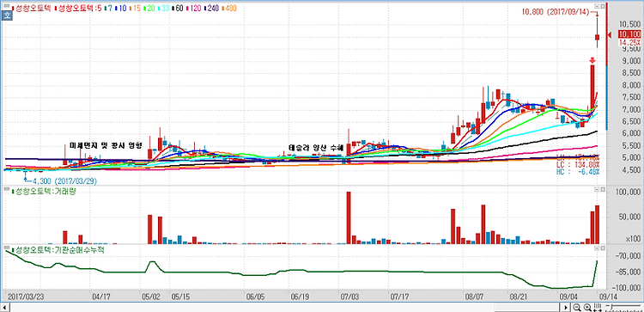Maximize the price chart pane
This screenshot has width=644, height=312.
coord(603,7)
